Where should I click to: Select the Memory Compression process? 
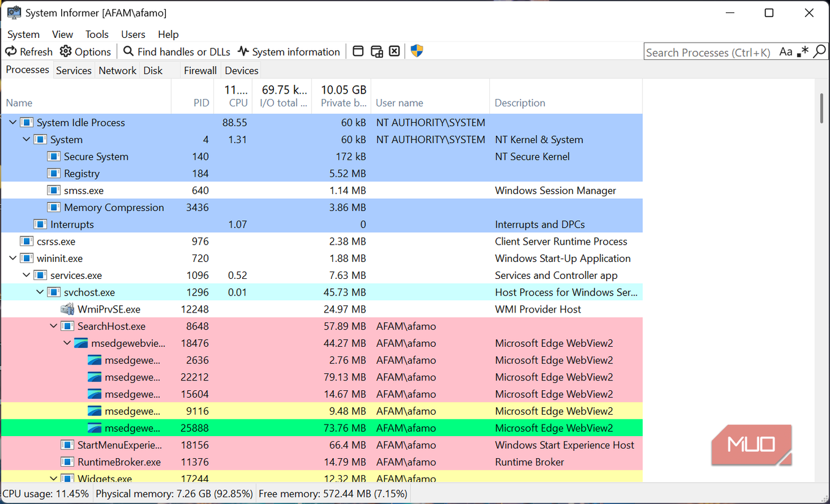click(322, 207)
